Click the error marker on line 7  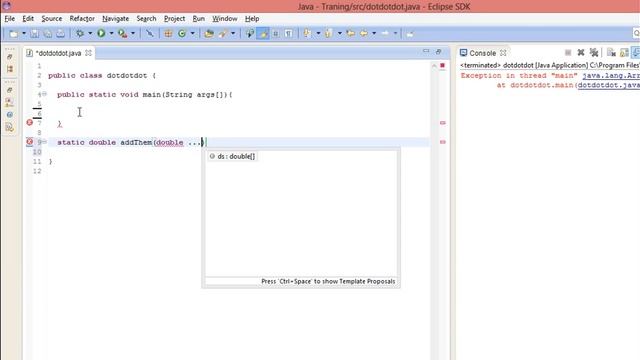[29, 122]
